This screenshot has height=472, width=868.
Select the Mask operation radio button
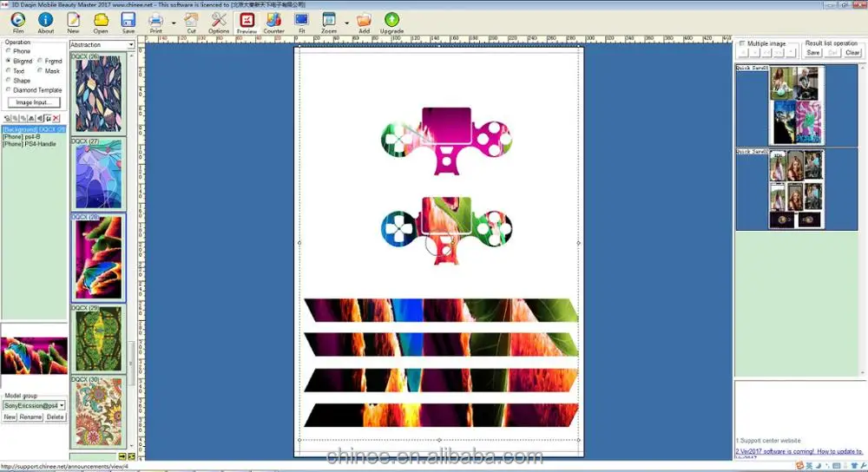click(40, 71)
